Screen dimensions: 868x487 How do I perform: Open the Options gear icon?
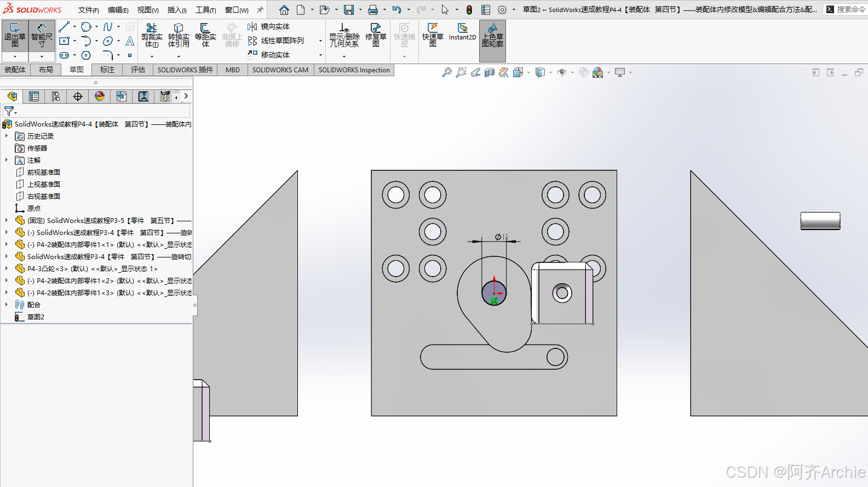[x=502, y=10]
